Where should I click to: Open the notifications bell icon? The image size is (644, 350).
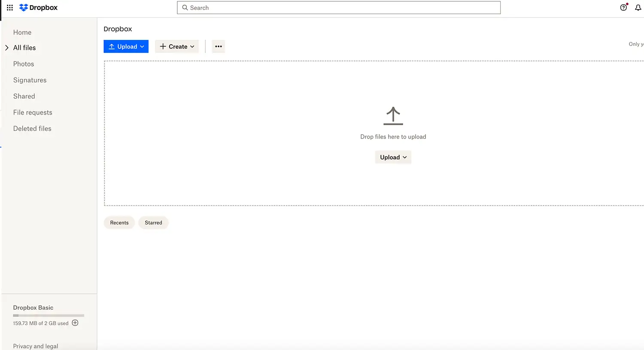(638, 8)
